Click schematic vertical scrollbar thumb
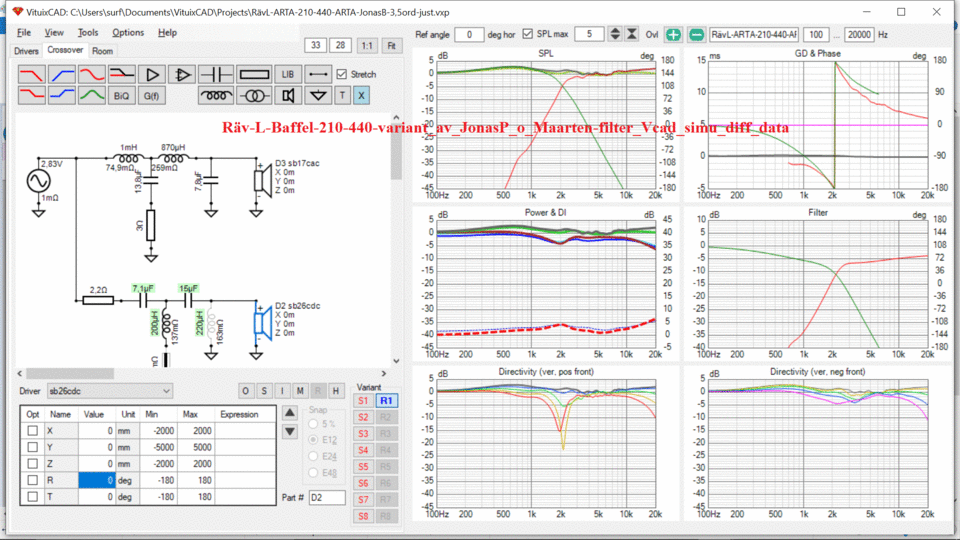 click(396, 153)
